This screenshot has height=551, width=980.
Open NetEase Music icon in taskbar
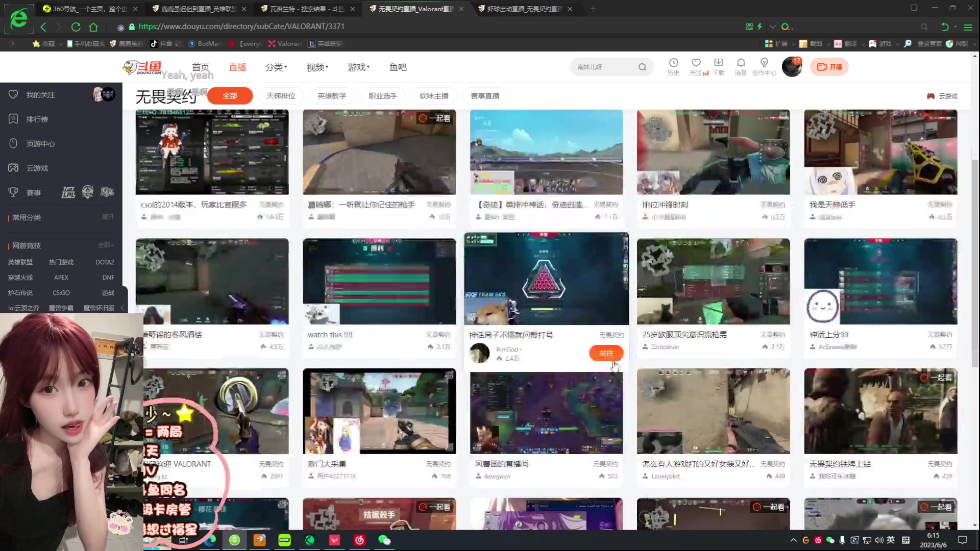(x=359, y=540)
